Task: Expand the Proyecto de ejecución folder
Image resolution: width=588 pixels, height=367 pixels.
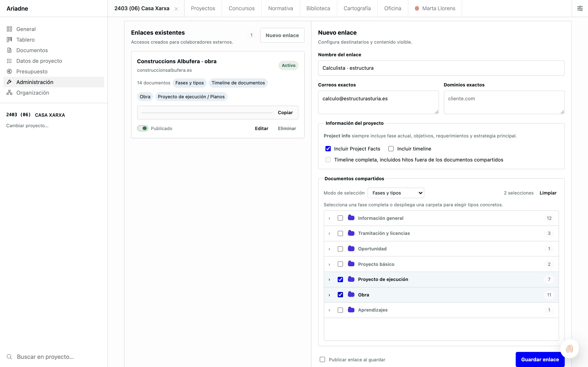Action: point(329,280)
